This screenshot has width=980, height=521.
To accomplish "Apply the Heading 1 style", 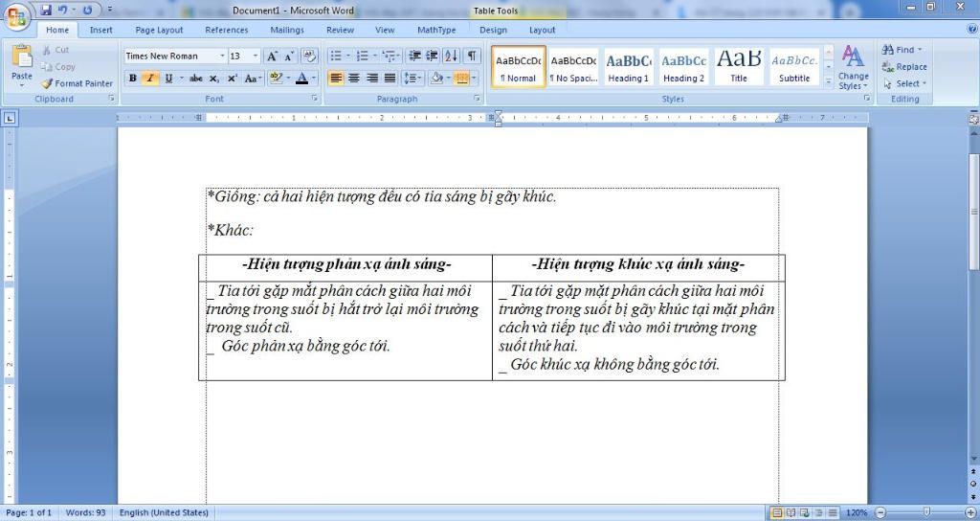I will tap(628, 67).
